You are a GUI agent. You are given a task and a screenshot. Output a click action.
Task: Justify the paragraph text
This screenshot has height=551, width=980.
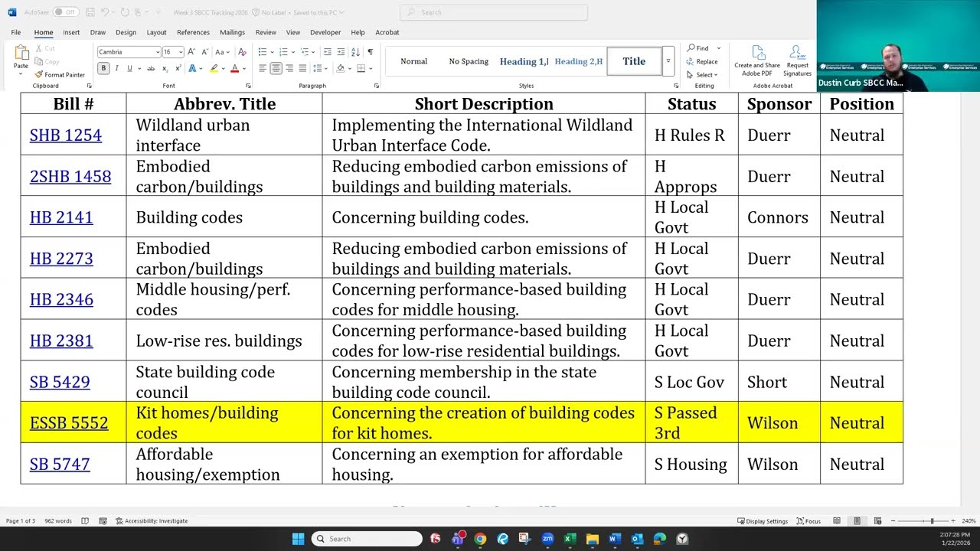click(302, 69)
